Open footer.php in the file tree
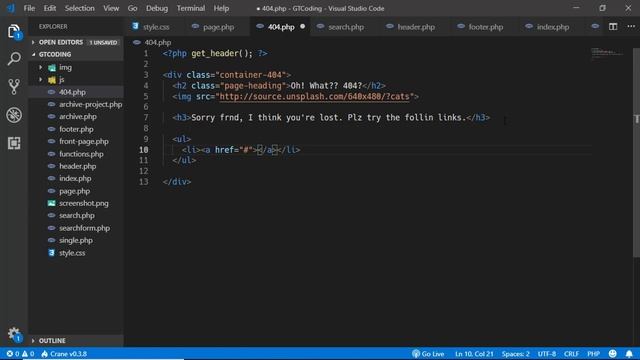Screen dimensions: 640x360 [76, 129]
